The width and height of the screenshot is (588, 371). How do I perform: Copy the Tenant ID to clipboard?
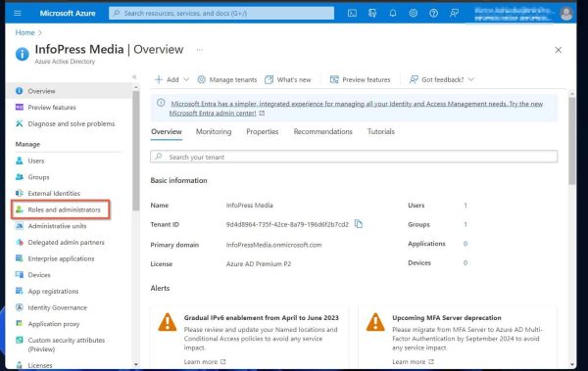click(359, 224)
